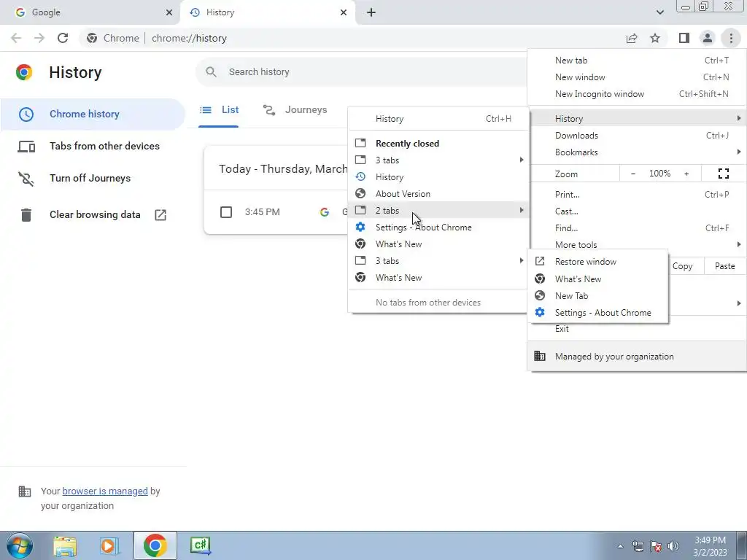This screenshot has width=747, height=560.
Task: Switch to the List tab
Action: [219, 110]
